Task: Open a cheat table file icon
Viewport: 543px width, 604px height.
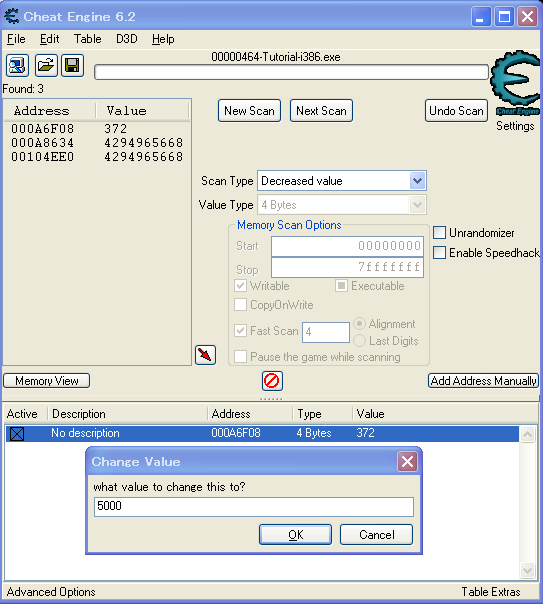Action: [x=46, y=65]
